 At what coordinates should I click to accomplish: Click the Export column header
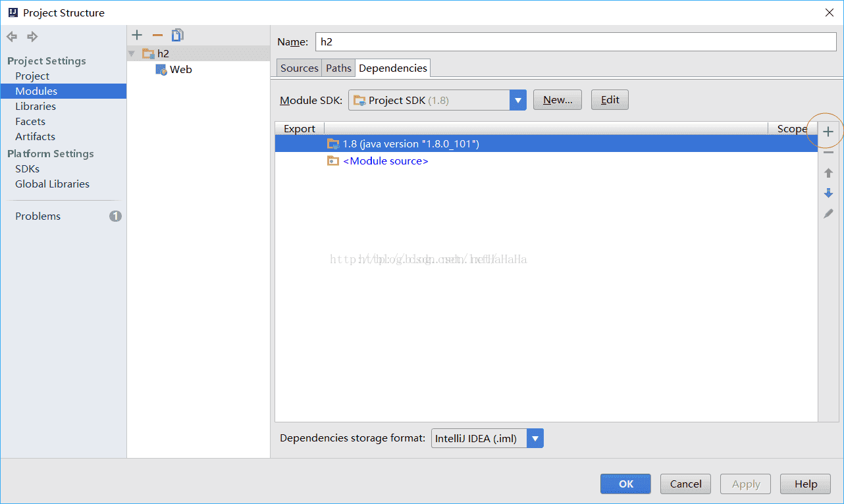coord(300,128)
